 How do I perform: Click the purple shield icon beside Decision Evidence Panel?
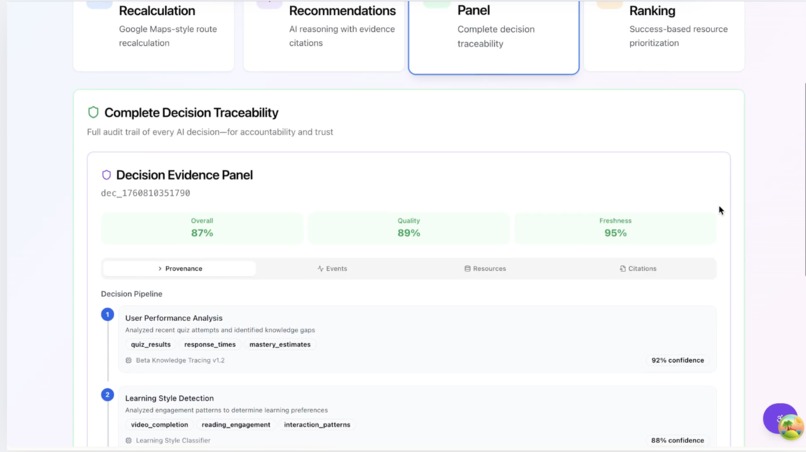(x=106, y=175)
